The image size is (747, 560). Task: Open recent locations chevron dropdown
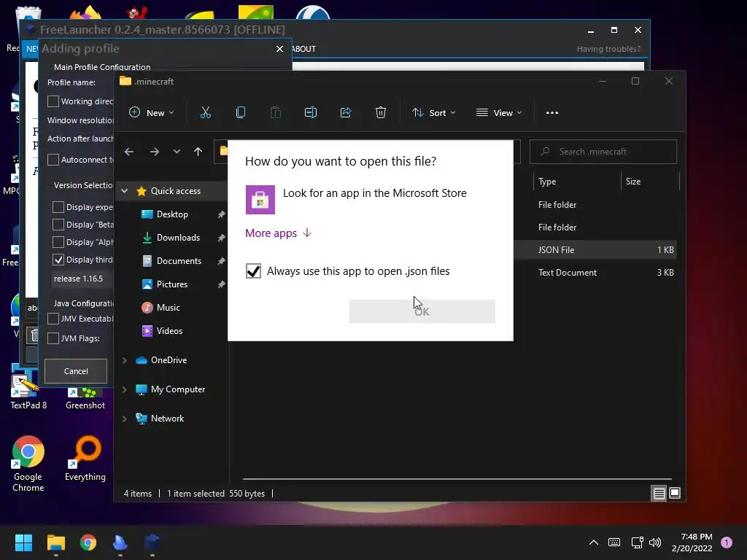(x=177, y=152)
